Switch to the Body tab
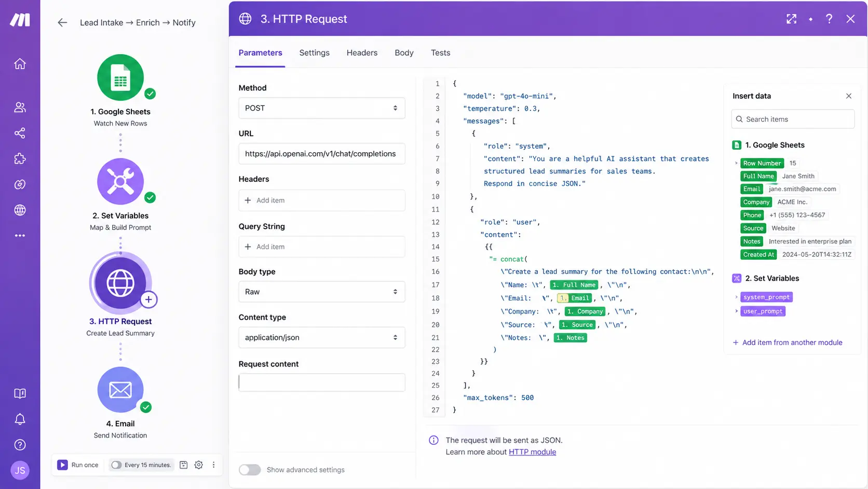This screenshot has width=868, height=489. [404, 52]
